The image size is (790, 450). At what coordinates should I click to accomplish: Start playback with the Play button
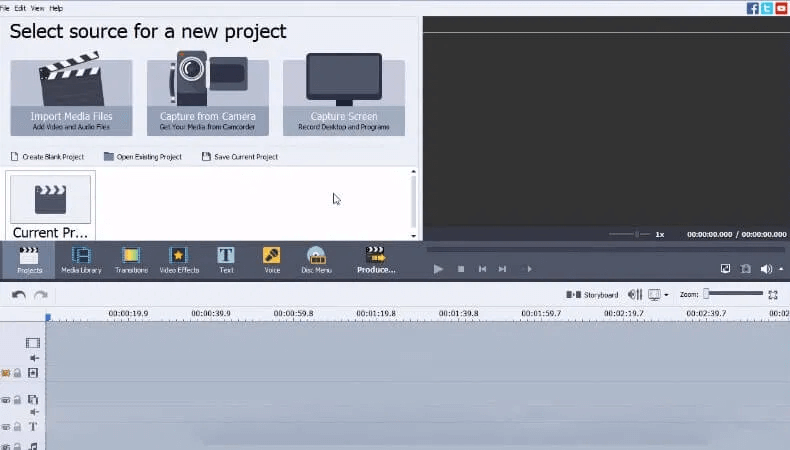(x=438, y=269)
